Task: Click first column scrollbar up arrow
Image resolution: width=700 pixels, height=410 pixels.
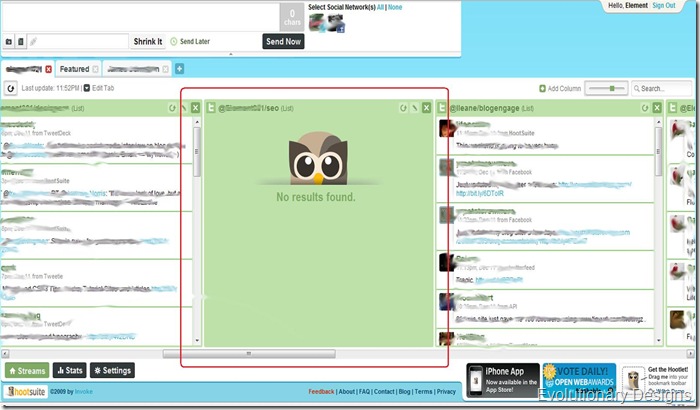Action: point(197,122)
